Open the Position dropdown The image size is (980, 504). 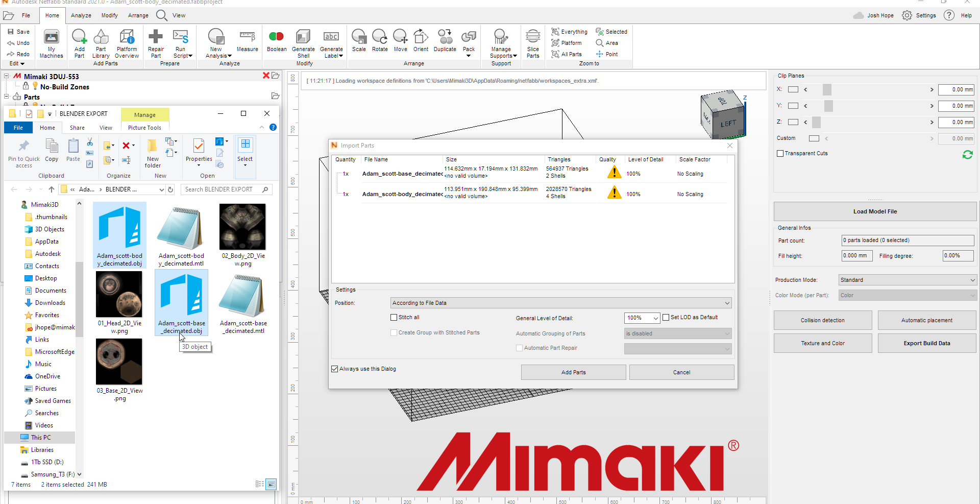561,303
